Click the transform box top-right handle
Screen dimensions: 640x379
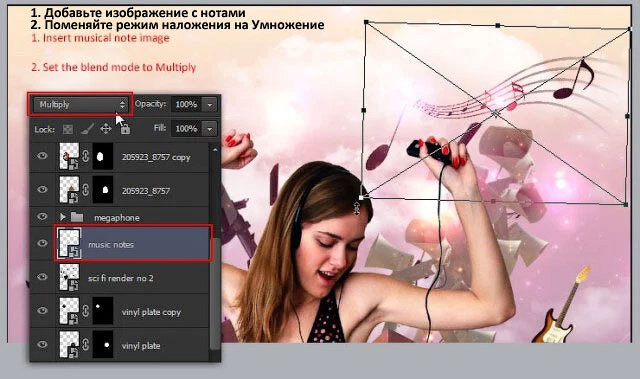(630, 29)
